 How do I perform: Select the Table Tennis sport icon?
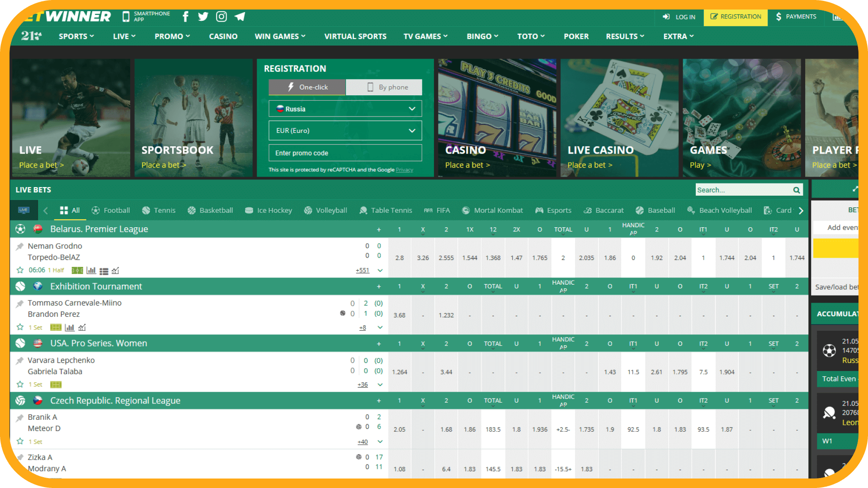coord(362,210)
